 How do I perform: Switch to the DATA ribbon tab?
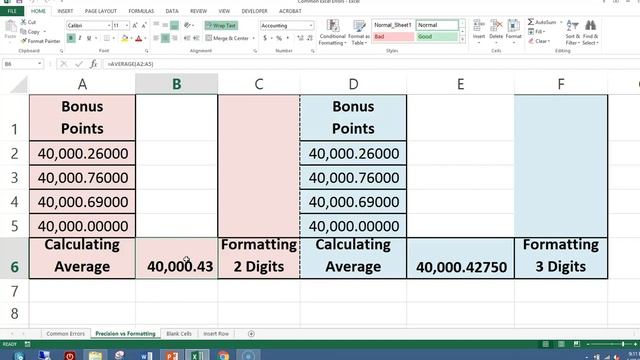point(172,11)
